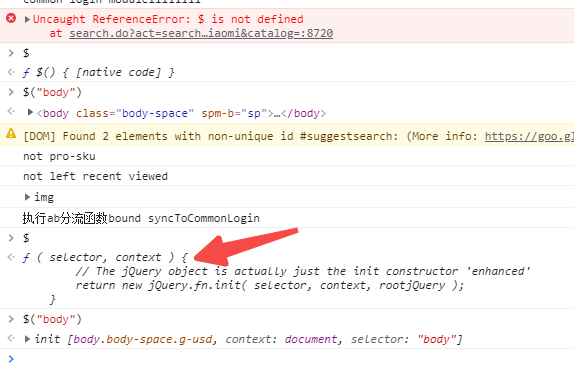The height and width of the screenshot is (378, 574).
Task: Select the jQuery object comment line in output
Action: (x=303, y=271)
